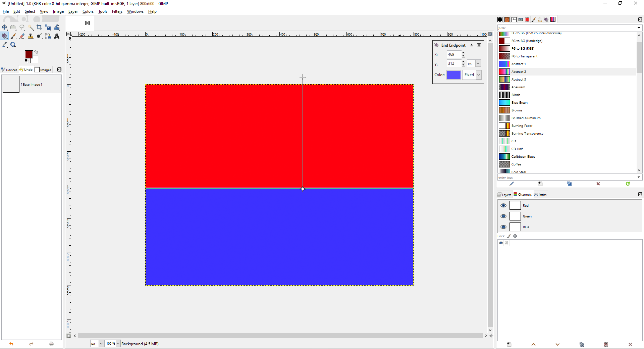Open the Colors menu

[88, 11]
